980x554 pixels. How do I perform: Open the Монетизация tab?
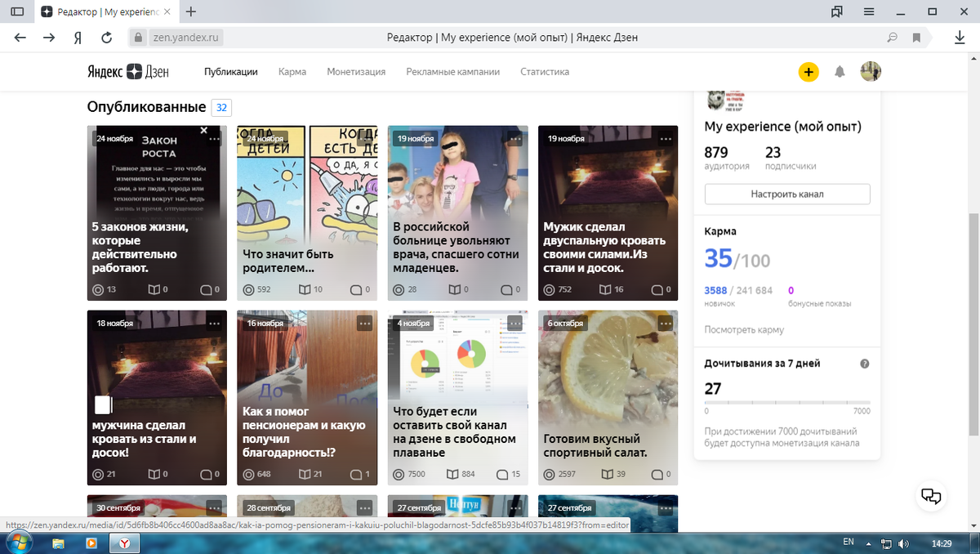coord(356,72)
